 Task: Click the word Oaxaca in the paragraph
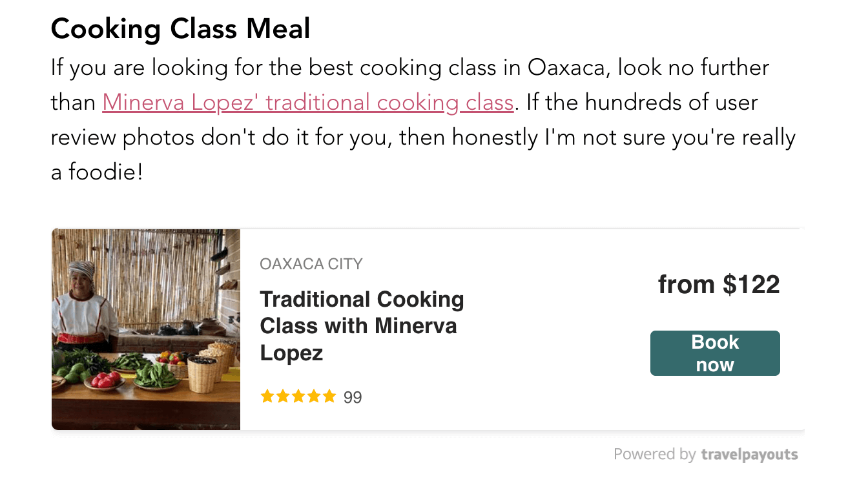(566, 68)
